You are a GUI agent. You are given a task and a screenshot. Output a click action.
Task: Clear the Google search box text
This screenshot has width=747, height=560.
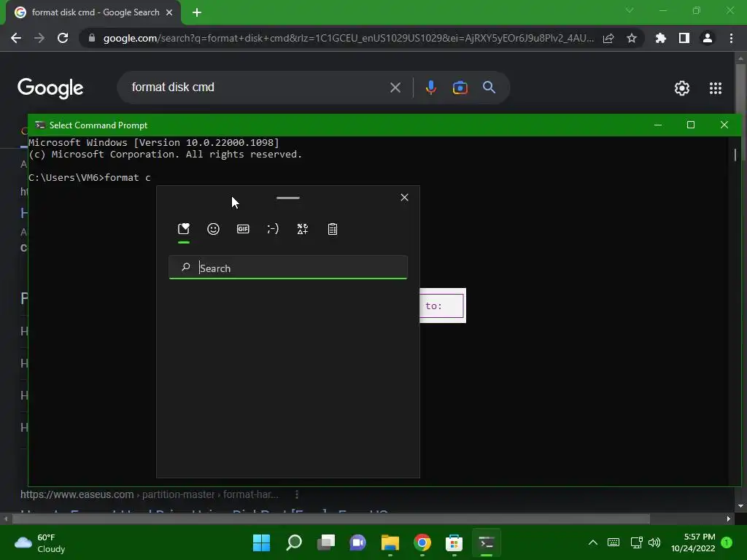coord(395,87)
